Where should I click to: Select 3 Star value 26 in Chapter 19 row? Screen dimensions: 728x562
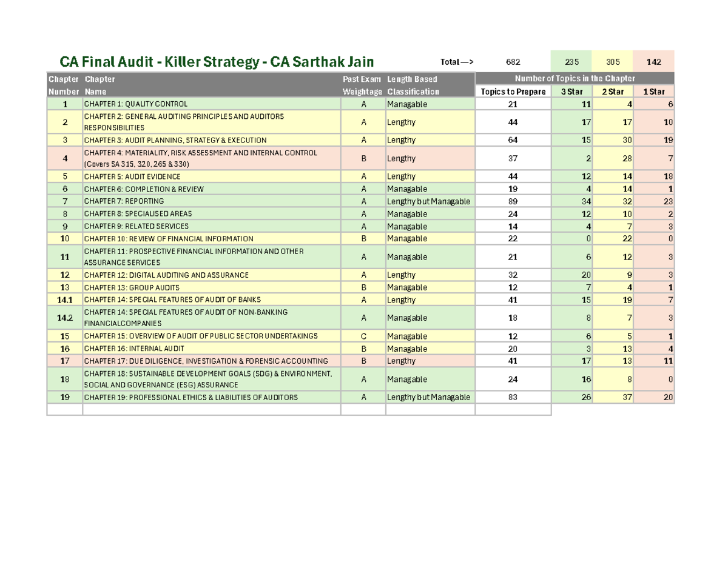572,398
